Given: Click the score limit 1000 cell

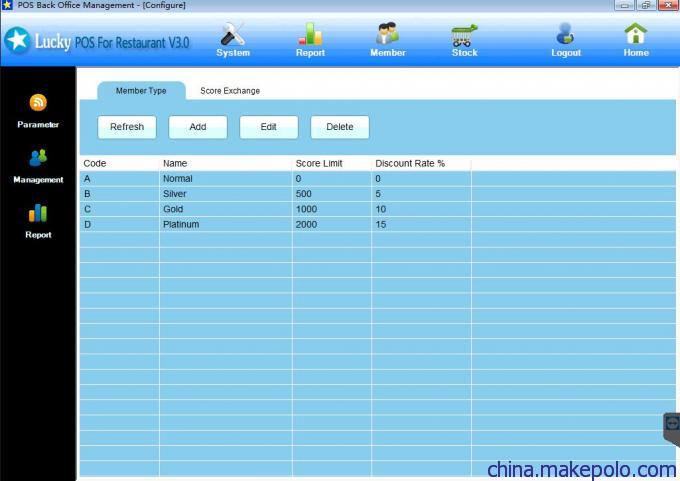Looking at the screenshot, I should (x=332, y=209).
